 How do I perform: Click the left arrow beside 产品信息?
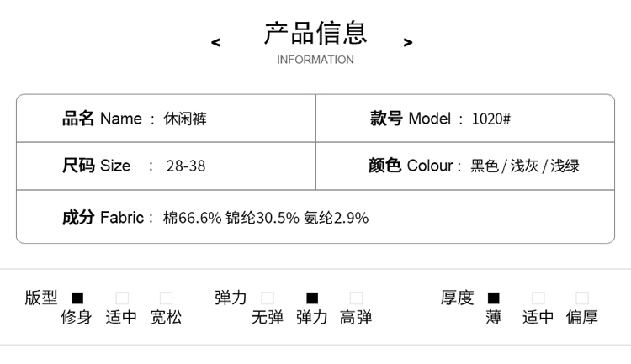(216, 42)
